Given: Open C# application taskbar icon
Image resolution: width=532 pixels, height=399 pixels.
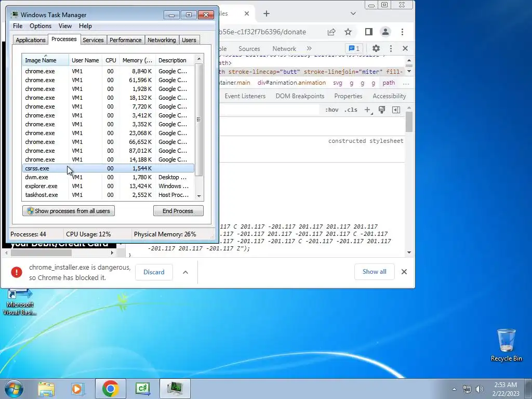Looking at the screenshot, I should click(143, 389).
